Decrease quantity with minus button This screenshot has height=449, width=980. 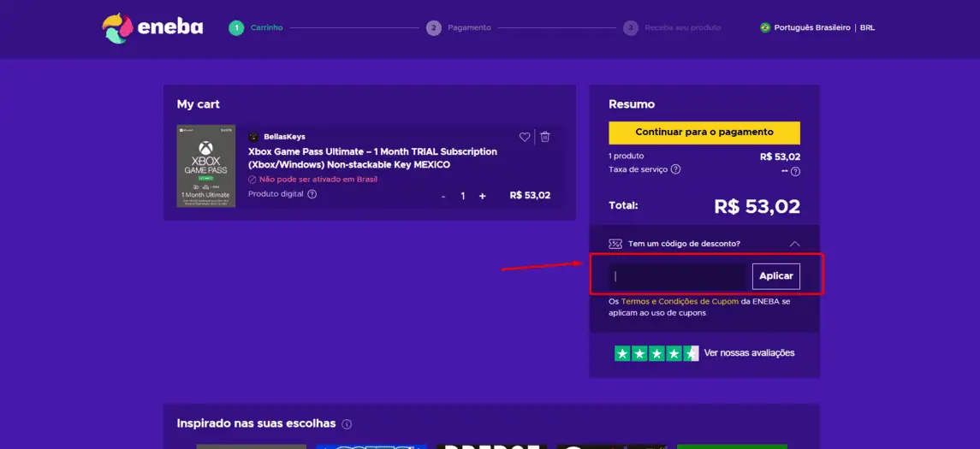point(443,196)
